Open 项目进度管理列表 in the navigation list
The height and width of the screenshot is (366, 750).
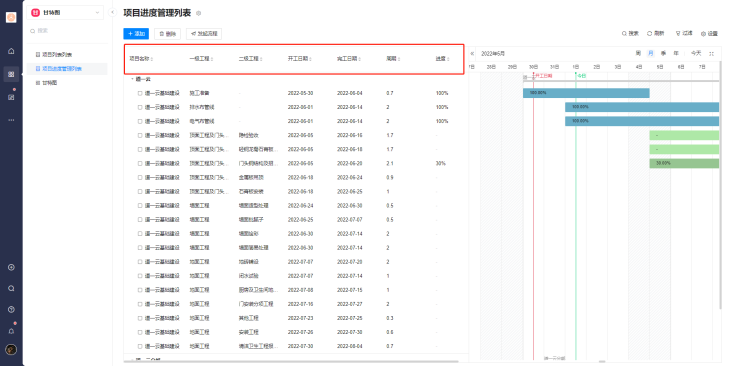click(66, 69)
